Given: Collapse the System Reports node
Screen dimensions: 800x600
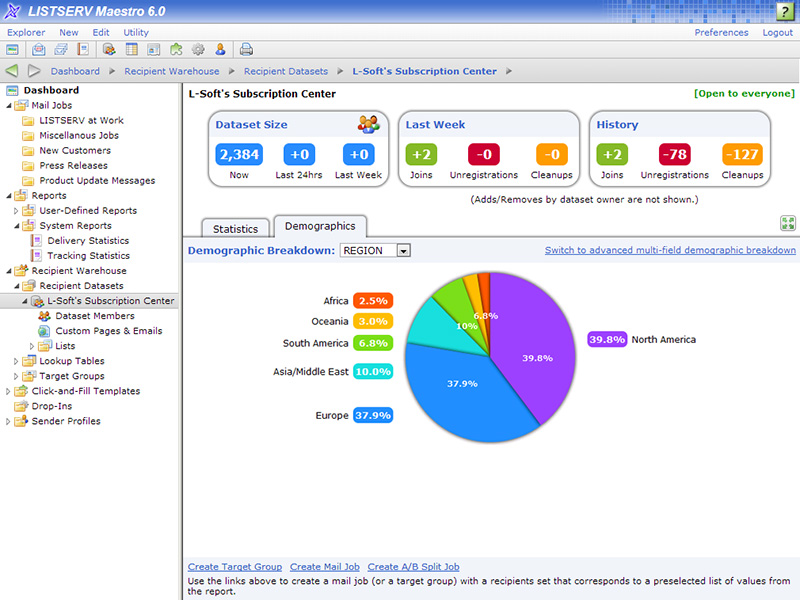Looking at the screenshot, I should [x=17, y=226].
